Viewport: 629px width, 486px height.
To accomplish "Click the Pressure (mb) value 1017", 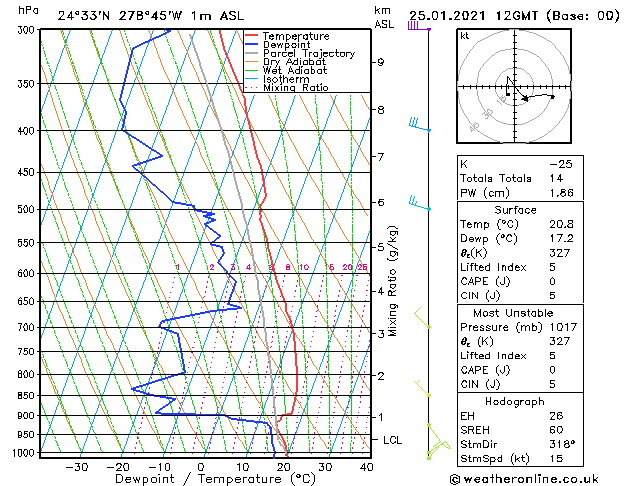I will tap(563, 327).
